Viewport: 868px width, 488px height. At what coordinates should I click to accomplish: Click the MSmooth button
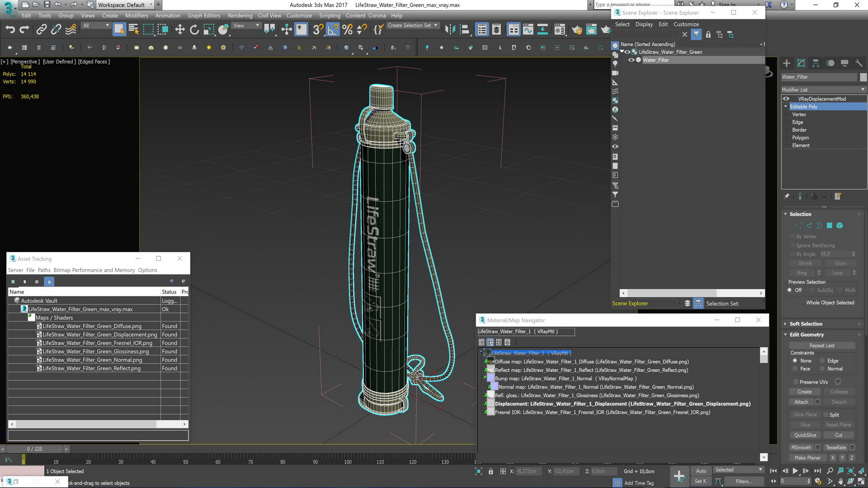point(801,447)
